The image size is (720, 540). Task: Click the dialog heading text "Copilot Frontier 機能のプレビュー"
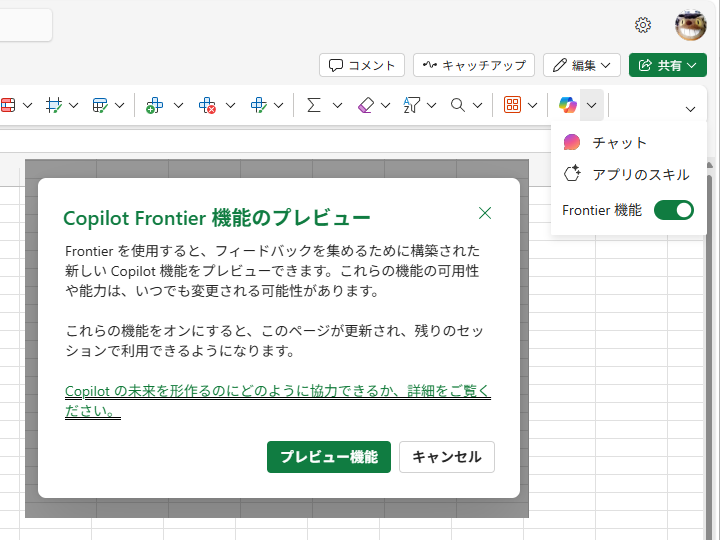pyautogui.click(x=217, y=218)
